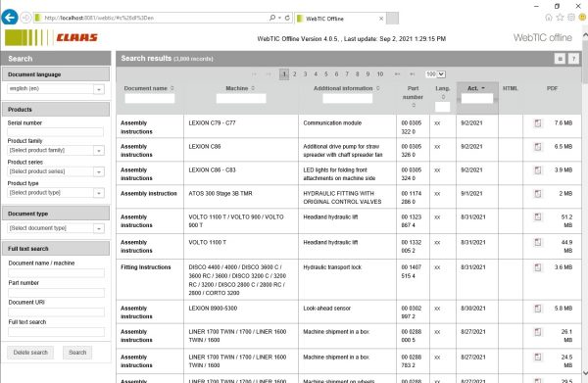Open PDF for Look-ahead sensor row

click(538, 309)
